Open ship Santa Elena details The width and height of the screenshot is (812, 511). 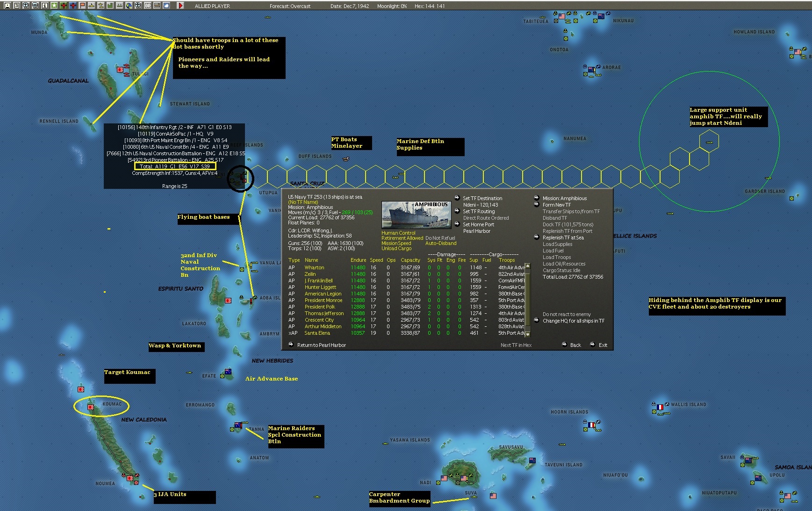[x=317, y=333]
